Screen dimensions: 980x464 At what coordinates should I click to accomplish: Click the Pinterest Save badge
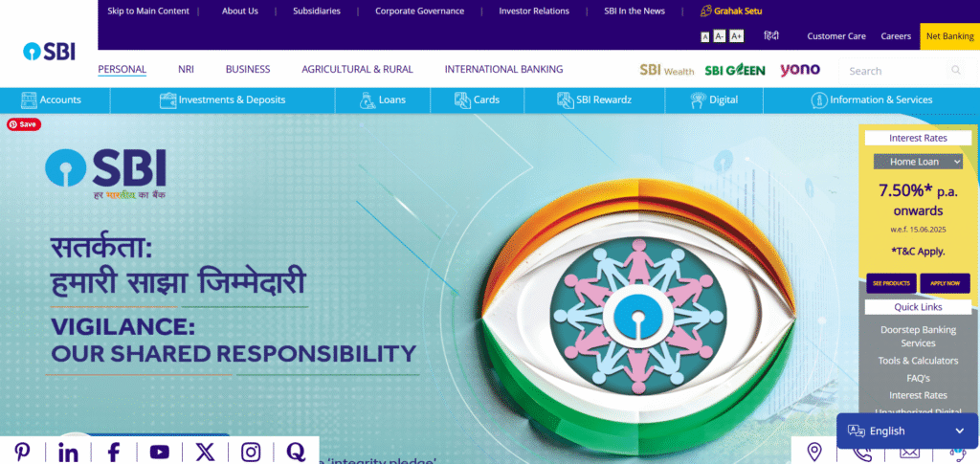(x=24, y=124)
